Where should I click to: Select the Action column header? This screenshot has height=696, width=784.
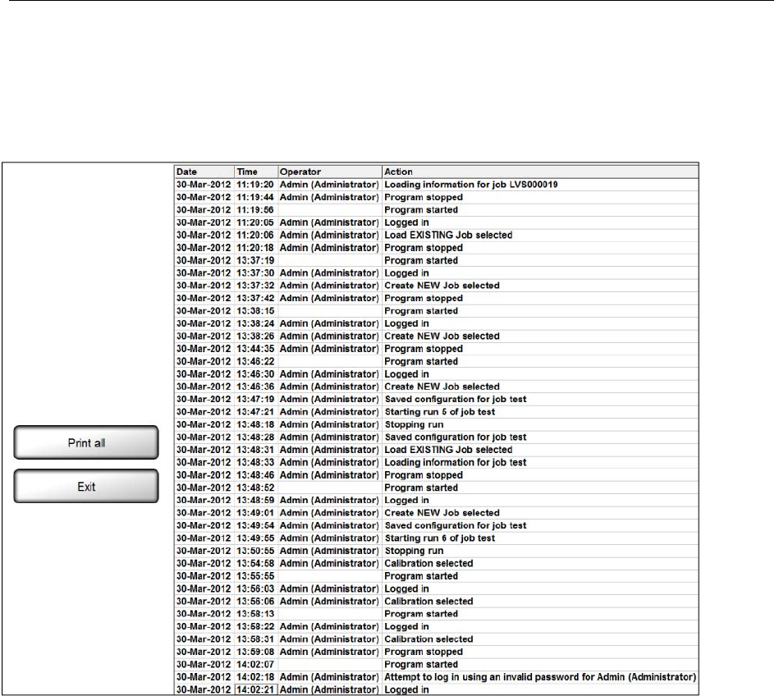540,172
